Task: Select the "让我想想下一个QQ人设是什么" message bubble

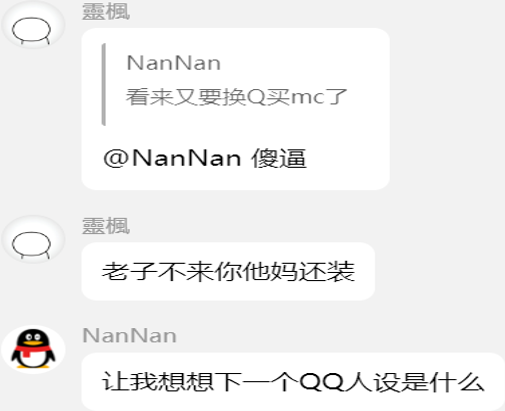Action: tap(293, 382)
